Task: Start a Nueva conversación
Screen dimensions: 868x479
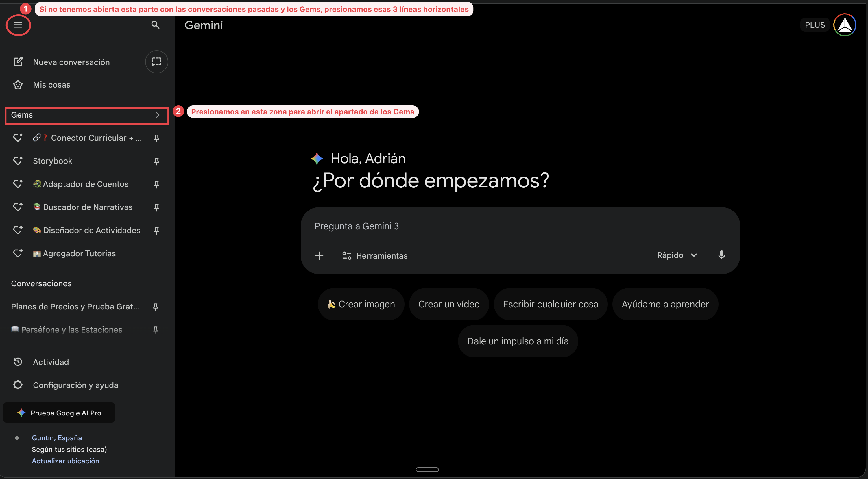Action: tap(71, 62)
